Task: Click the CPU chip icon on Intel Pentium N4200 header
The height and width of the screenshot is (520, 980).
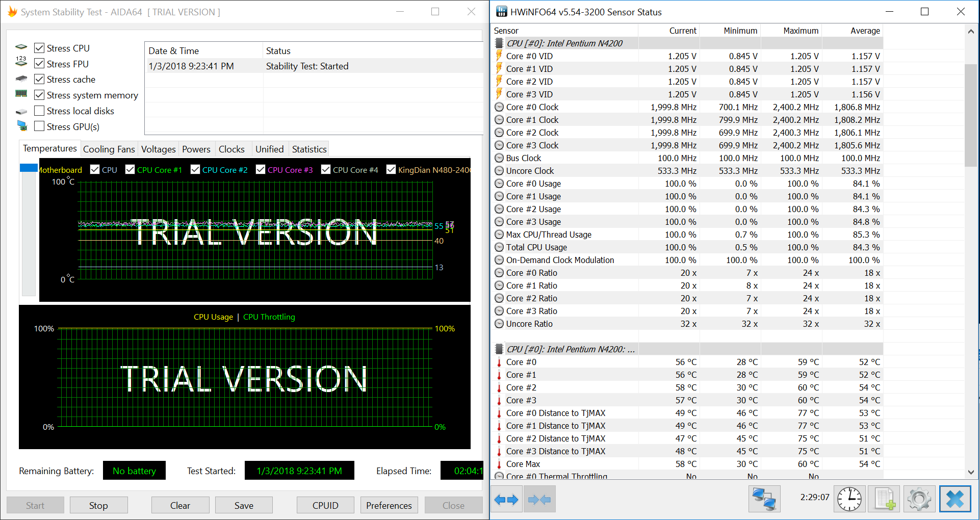Action: (499, 43)
